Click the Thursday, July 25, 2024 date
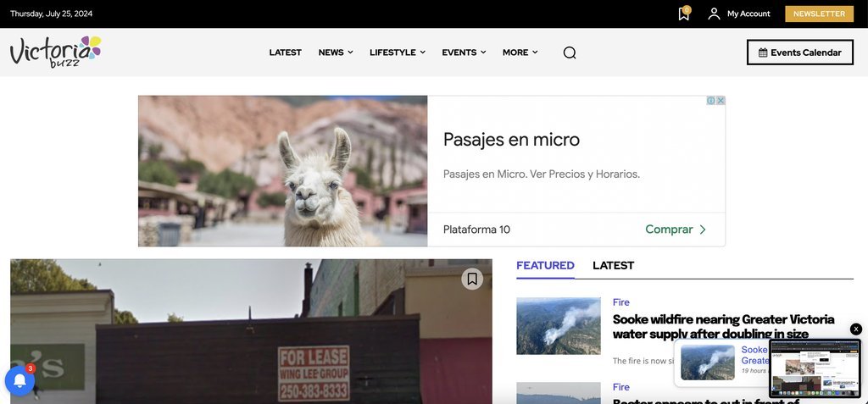Screen dimensions: 868x404 point(51,14)
